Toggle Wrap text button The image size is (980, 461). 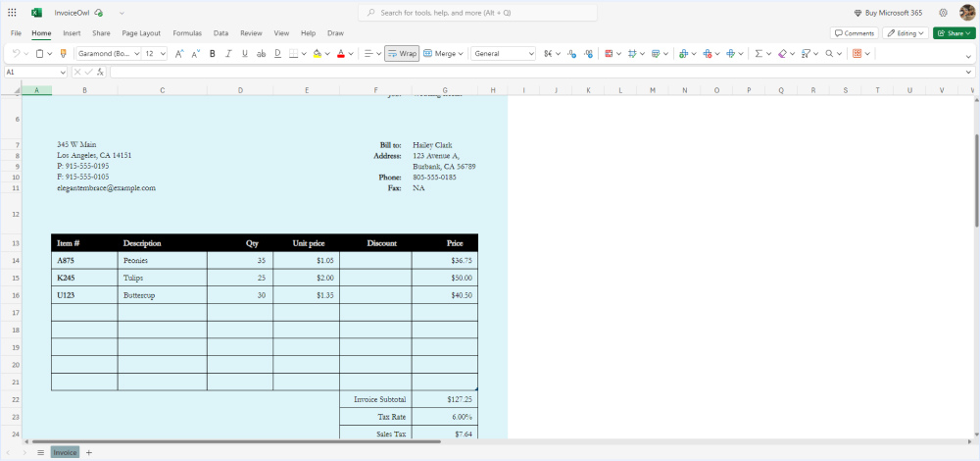[x=402, y=54]
